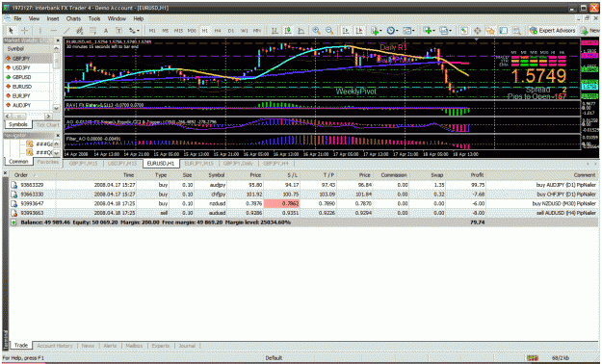Switch to the Journal tab
Screen dimensions: 602x364
(x=187, y=346)
